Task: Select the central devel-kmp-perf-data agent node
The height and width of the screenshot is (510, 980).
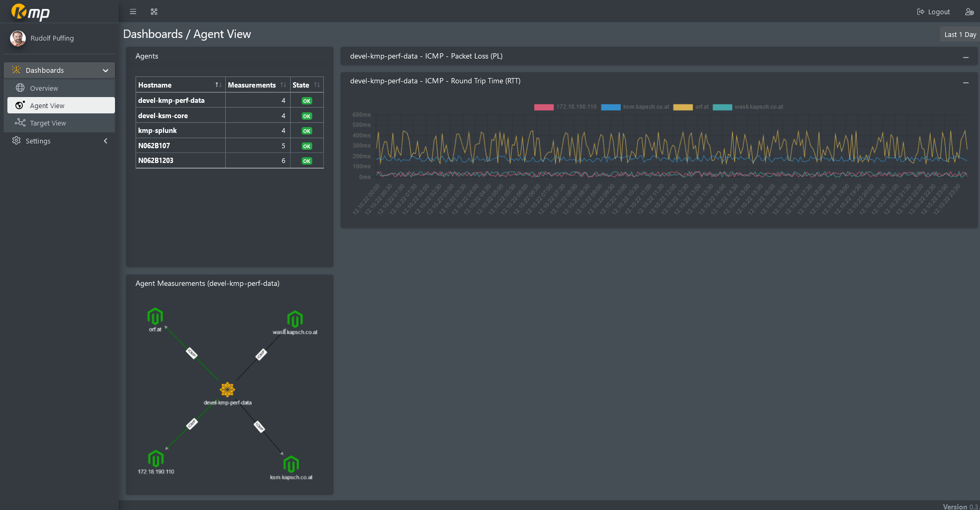Action: (227, 390)
